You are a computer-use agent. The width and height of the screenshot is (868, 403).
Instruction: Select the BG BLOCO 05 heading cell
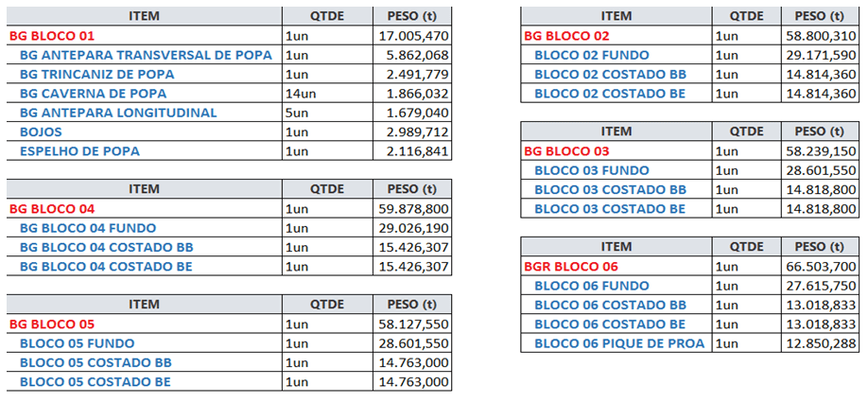pos(144,324)
